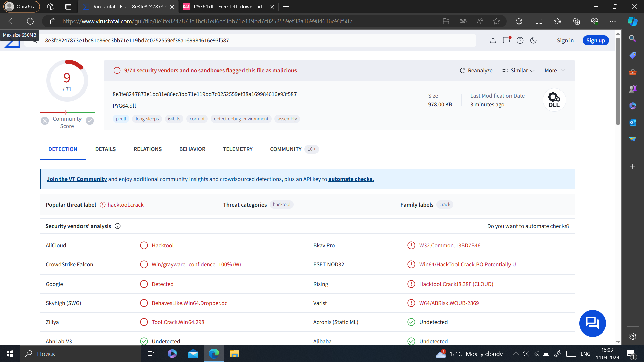
Task: Click the crack family label chip
Action: (x=445, y=204)
